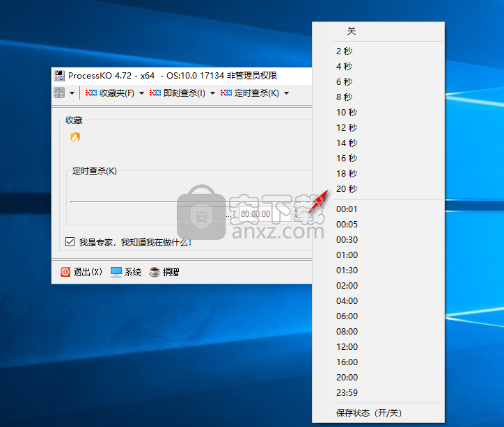Image resolution: width=504 pixels, height=427 pixels.
Task: Choose 4 秒 from the timer menu
Action: click(x=378, y=67)
